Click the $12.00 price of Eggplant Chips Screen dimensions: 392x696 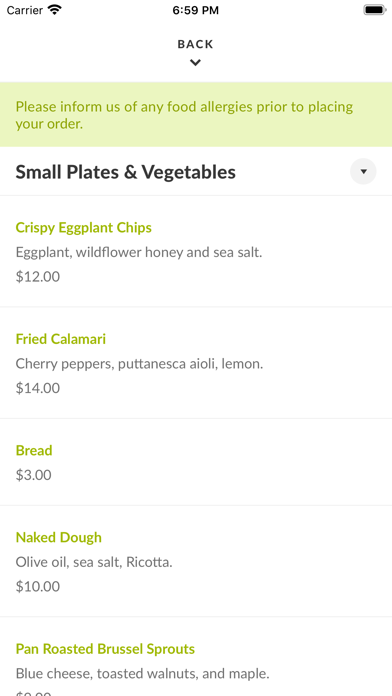38,277
